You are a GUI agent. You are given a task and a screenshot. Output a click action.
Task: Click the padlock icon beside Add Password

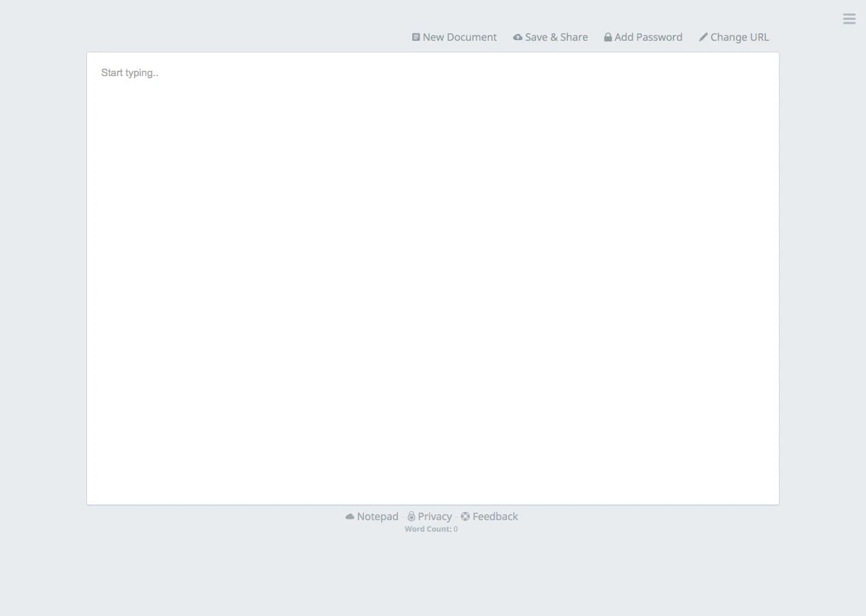tap(607, 37)
